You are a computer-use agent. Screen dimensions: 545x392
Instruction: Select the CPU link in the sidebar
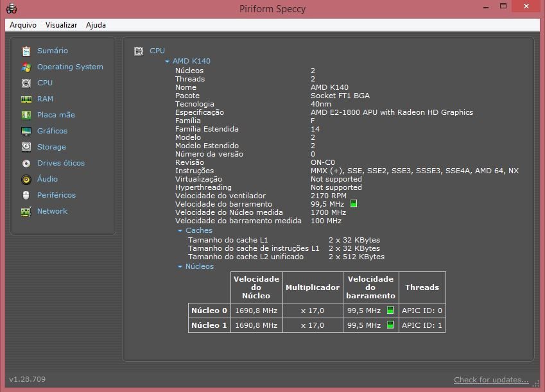tap(45, 83)
